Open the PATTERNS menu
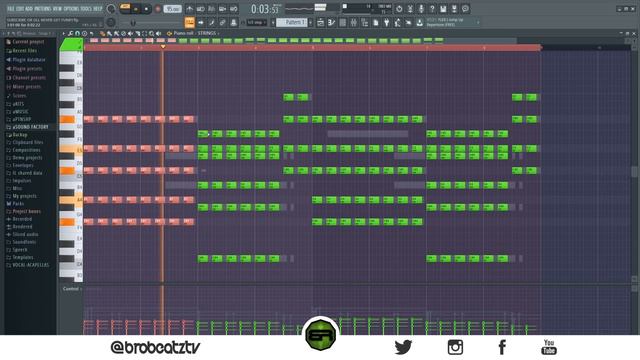The height and width of the screenshot is (360, 640). coord(42,8)
